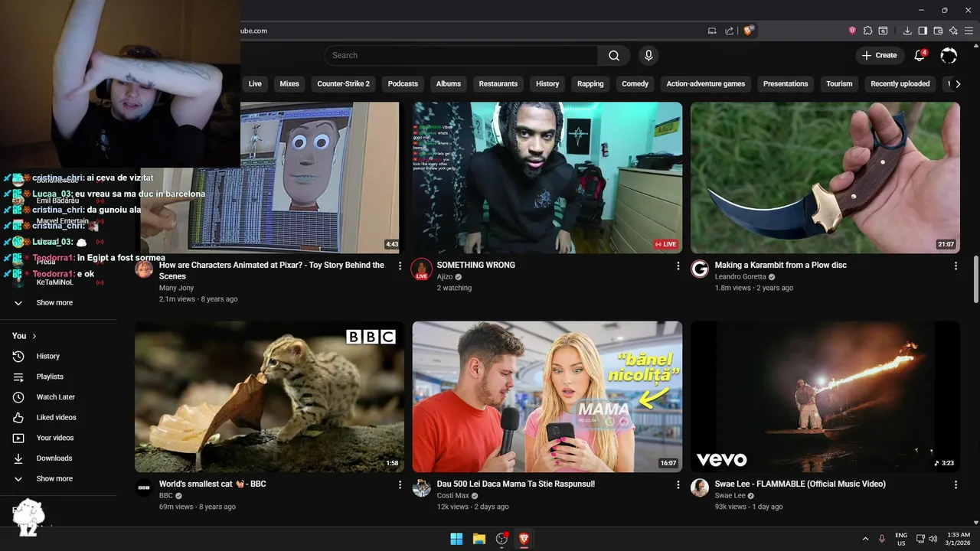
Task: Open Leandro Goretta channel avatar
Action: (x=700, y=269)
